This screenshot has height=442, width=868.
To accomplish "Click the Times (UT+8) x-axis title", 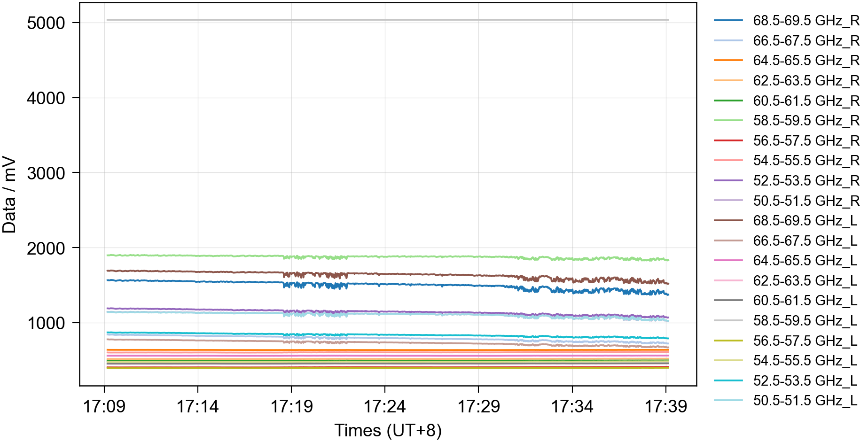I will coord(388,430).
